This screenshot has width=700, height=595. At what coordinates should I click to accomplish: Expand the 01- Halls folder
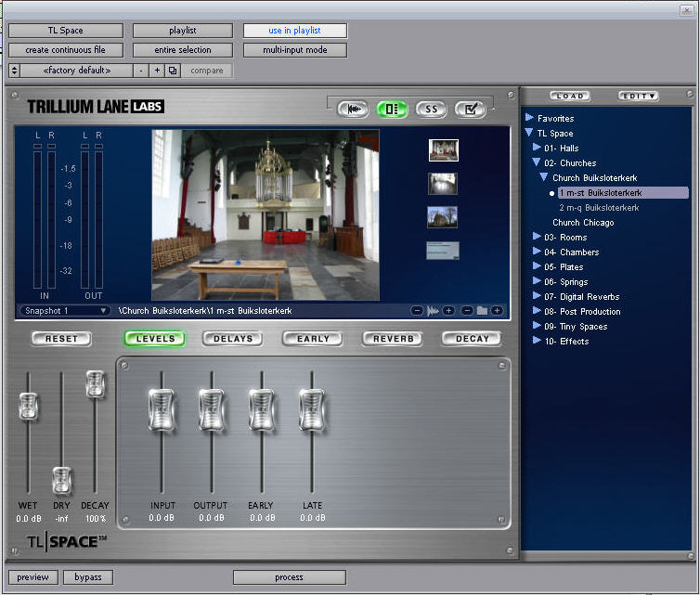point(537,149)
